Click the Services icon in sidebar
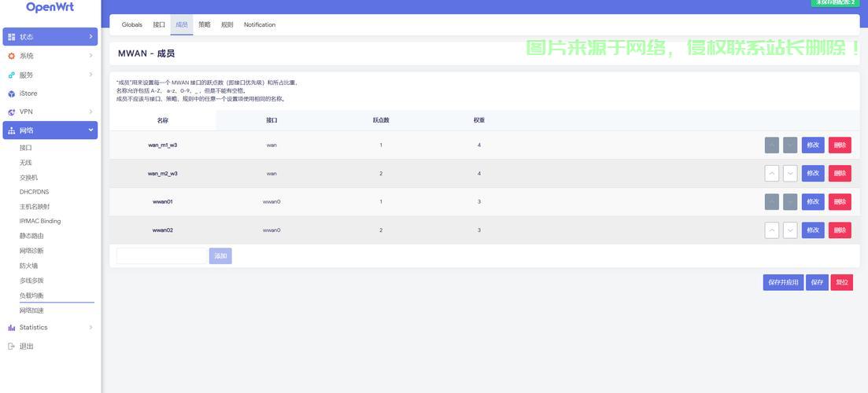 pos(12,75)
